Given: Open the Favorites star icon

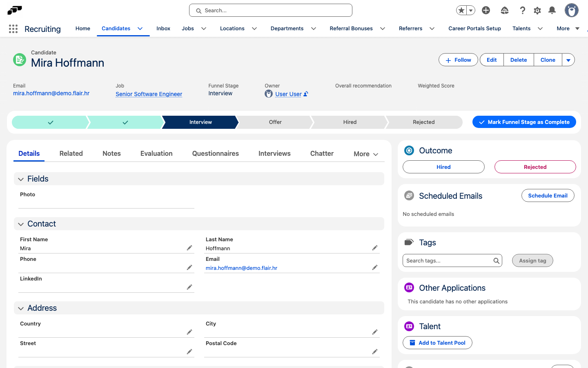Looking at the screenshot, I should 461,10.
